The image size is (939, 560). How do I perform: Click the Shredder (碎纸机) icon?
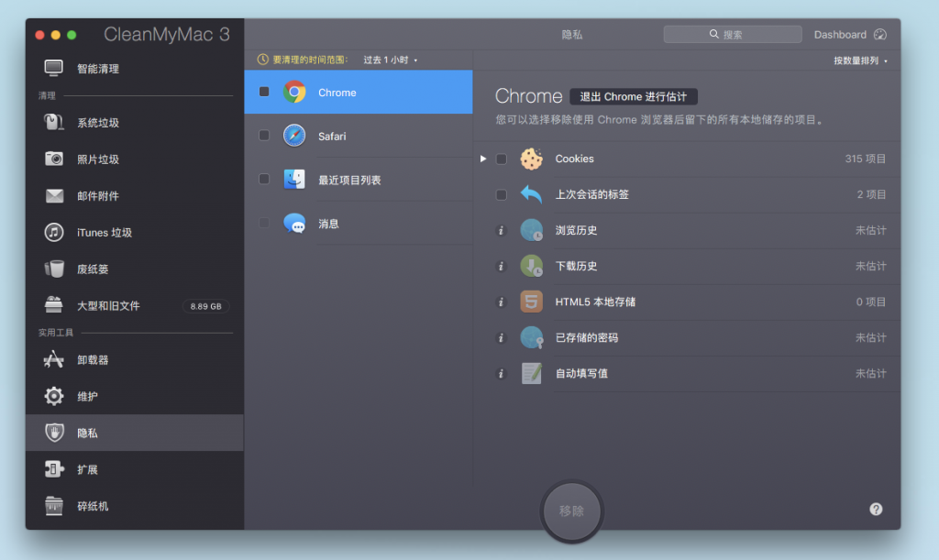click(54, 506)
